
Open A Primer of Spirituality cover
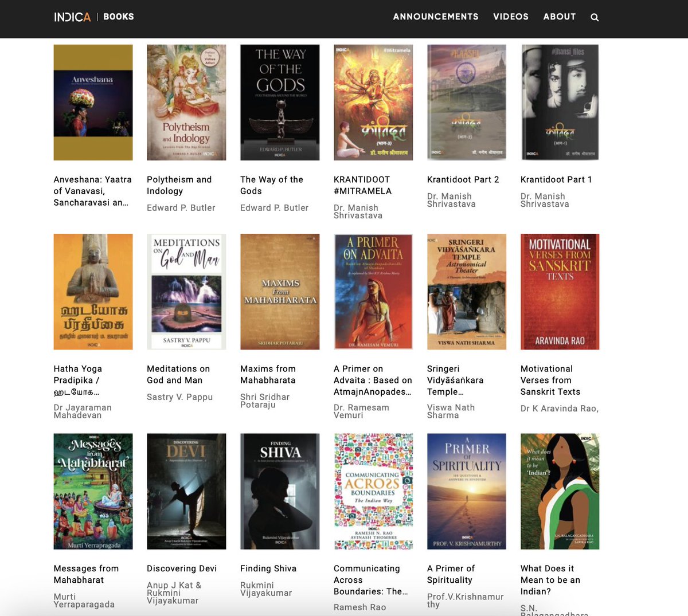tap(467, 492)
